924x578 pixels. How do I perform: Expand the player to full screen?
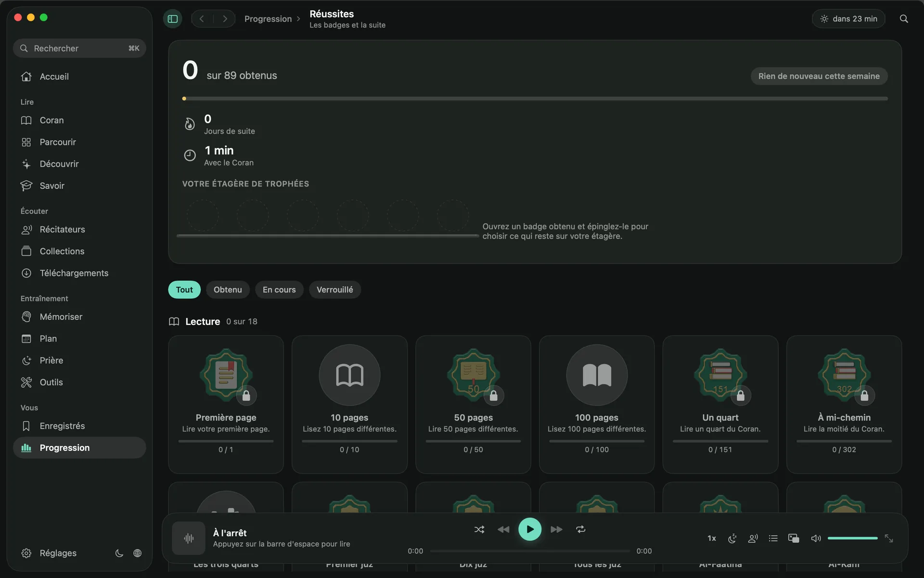[x=889, y=539]
